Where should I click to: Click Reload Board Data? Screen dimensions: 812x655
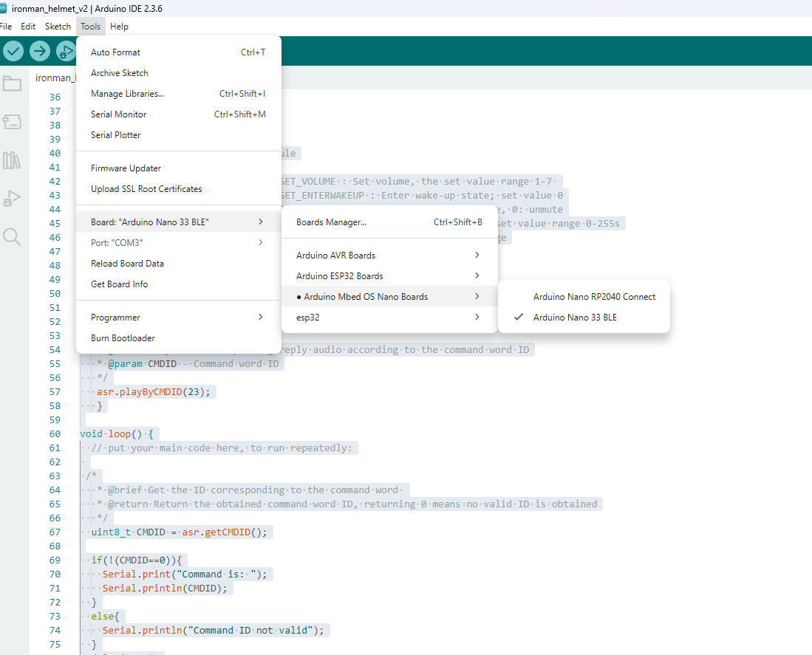click(179, 264)
